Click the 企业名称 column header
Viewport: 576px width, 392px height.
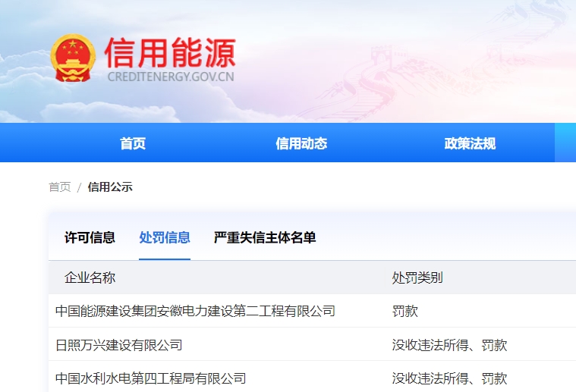click(x=90, y=278)
